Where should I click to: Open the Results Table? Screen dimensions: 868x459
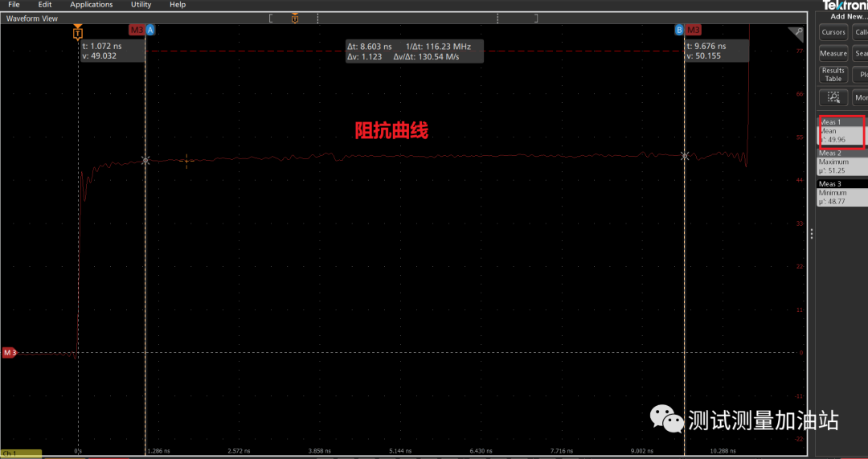pyautogui.click(x=833, y=75)
